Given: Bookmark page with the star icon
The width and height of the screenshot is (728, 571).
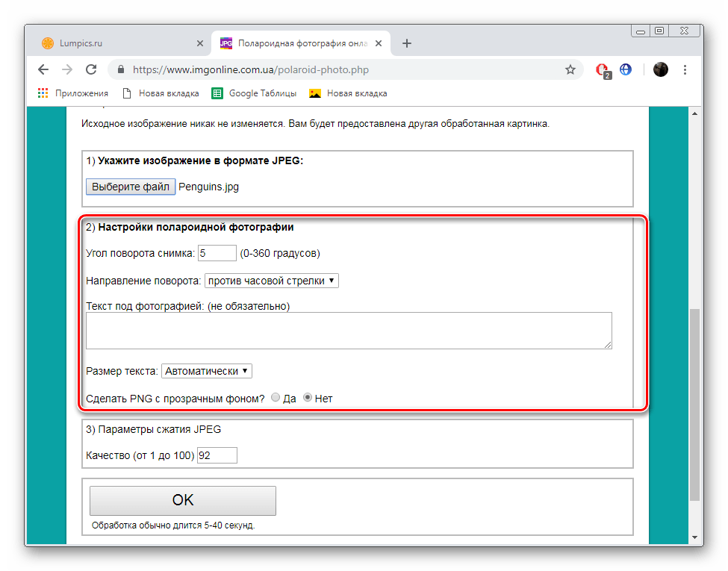Looking at the screenshot, I should coord(570,69).
